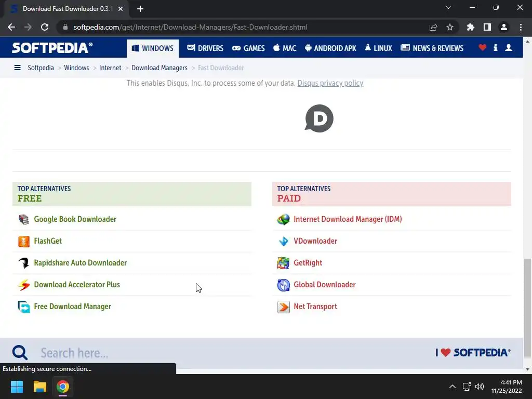The width and height of the screenshot is (532, 399).
Task: Open the Mac section
Action: (285, 48)
